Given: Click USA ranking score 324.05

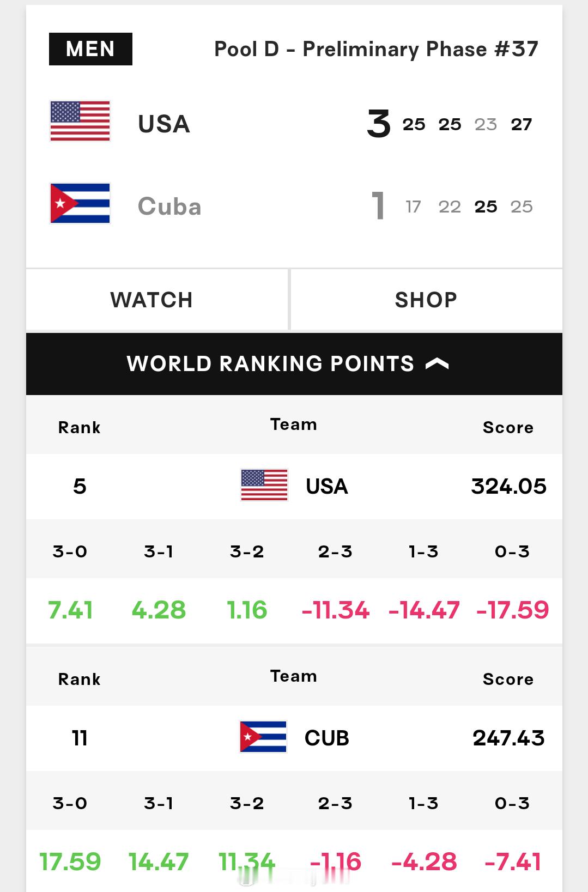Looking at the screenshot, I should click(x=509, y=486).
